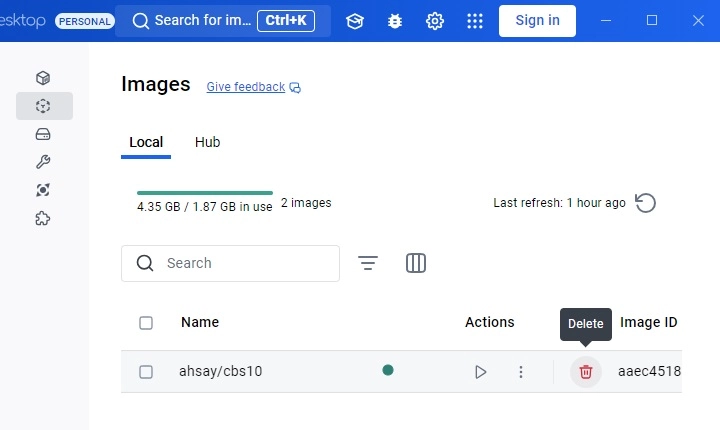
Task: Open the apps grid menu icon
Action: point(475,21)
